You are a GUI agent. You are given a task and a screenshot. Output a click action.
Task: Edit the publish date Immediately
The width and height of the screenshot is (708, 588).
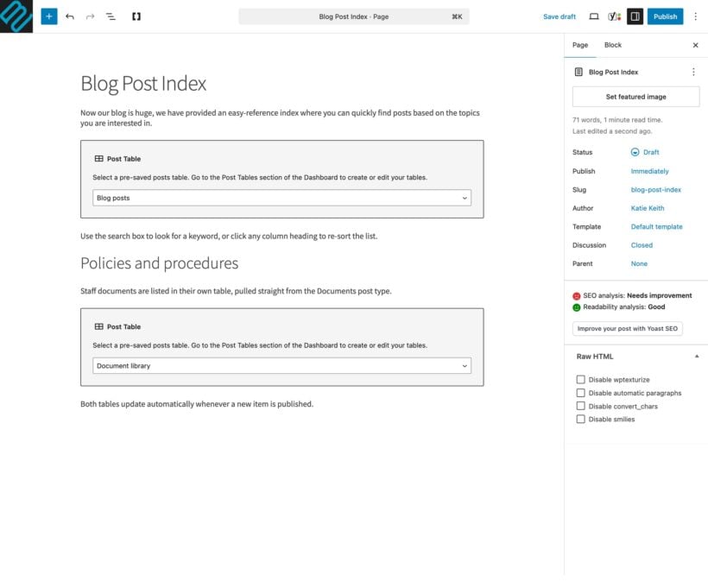pos(650,171)
